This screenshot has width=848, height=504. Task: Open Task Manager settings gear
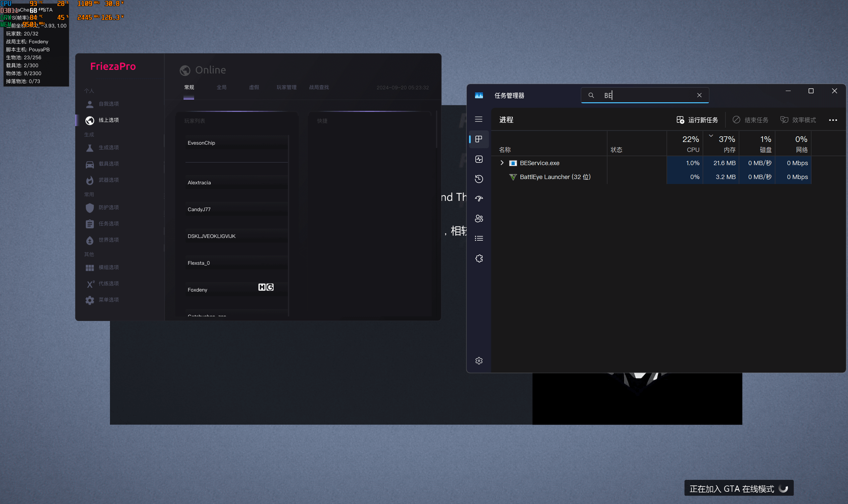point(479,361)
